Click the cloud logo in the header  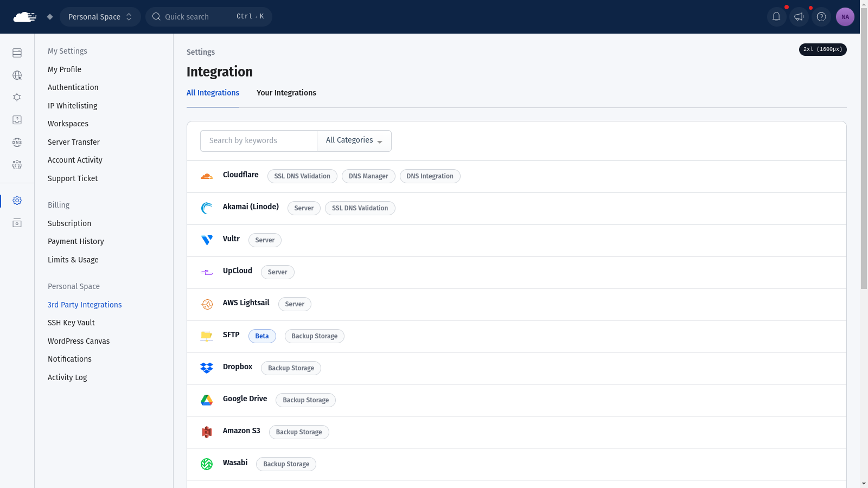coord(25,17)
